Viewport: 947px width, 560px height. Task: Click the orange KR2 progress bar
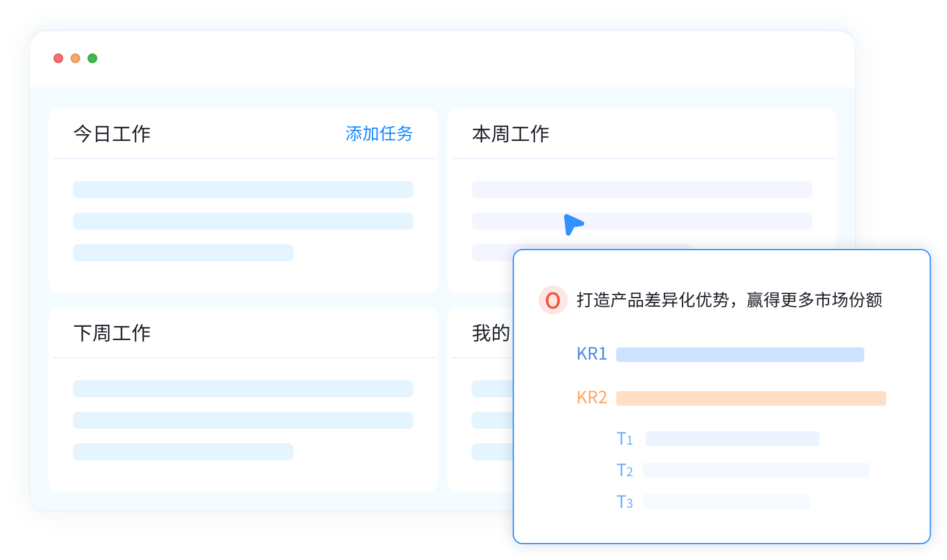pos(751,398)
